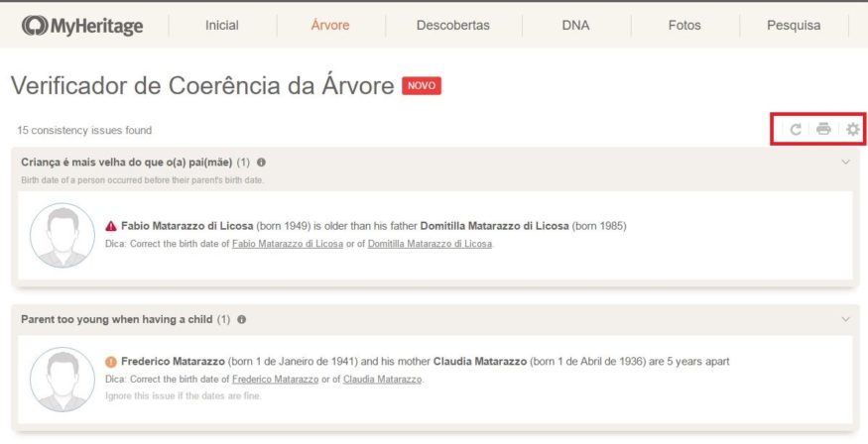
Task: Open the Pesquisa menu
Action: pyautogui.click(x=794, y=26)
